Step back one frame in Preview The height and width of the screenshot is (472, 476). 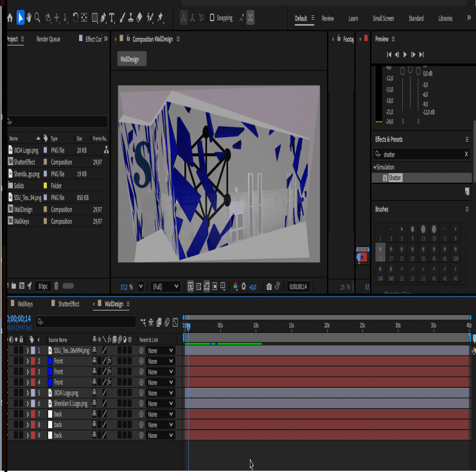click(397, 55)
